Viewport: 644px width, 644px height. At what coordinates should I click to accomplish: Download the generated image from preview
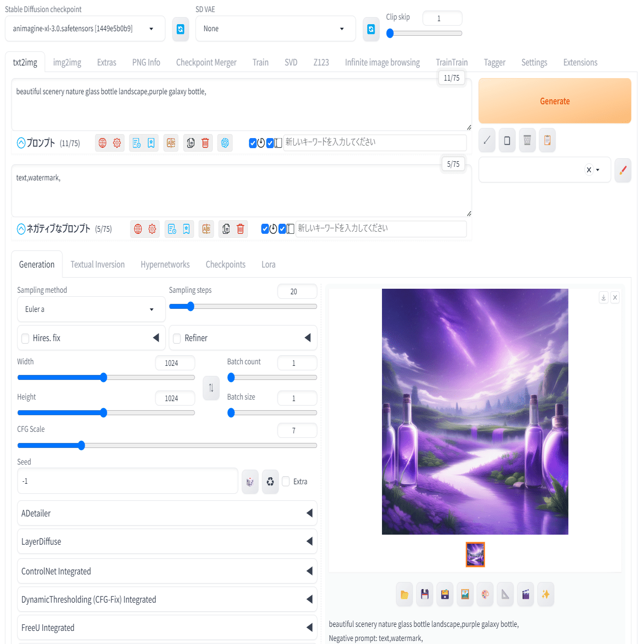[x=604, y=298]
